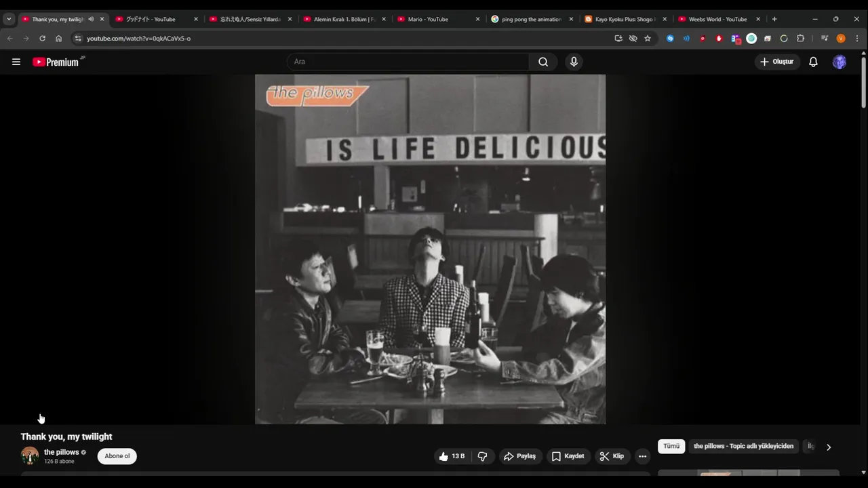Click the crossed-out eye icon in address bar

coord(633,39)
